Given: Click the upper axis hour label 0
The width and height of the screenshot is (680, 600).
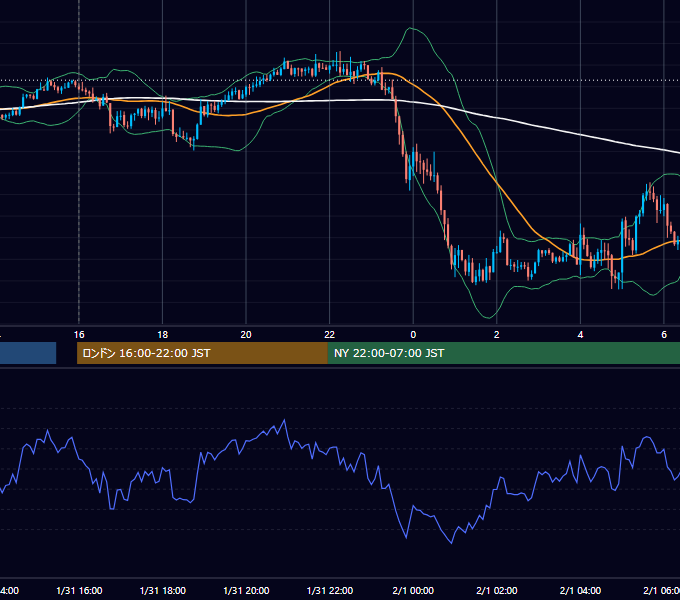Looking at the screenshot, I should pos(413,335).
